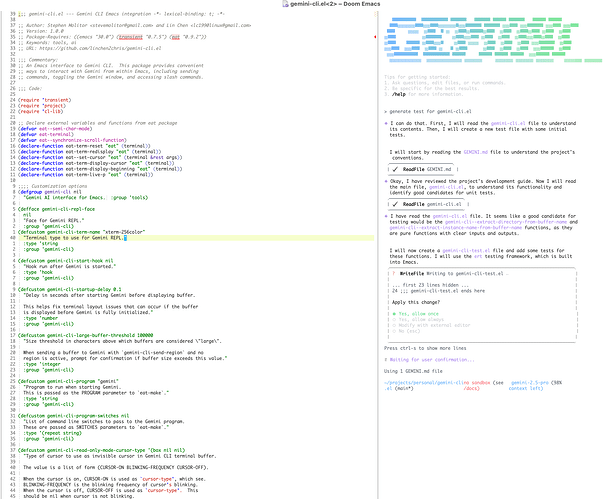Viewport: 616px width, 499px height.
Task: Click the gemini-2.5-pro model status
Action: point(530,382)
